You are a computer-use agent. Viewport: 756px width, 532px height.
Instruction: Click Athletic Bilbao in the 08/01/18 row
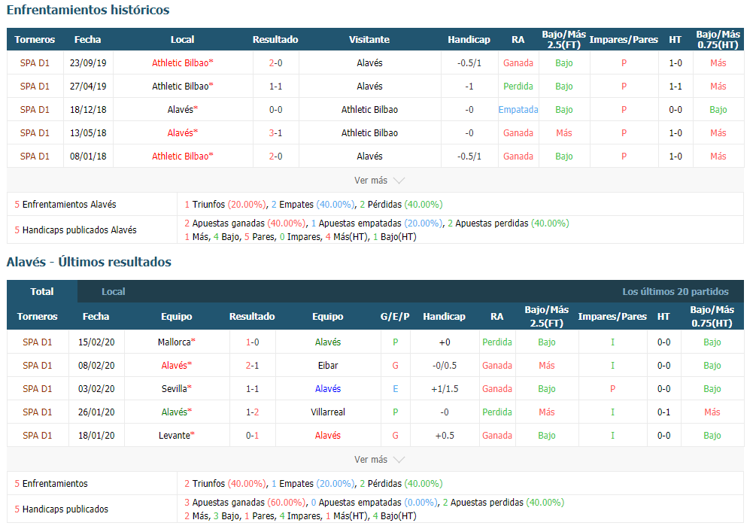(x=182, y=157)
